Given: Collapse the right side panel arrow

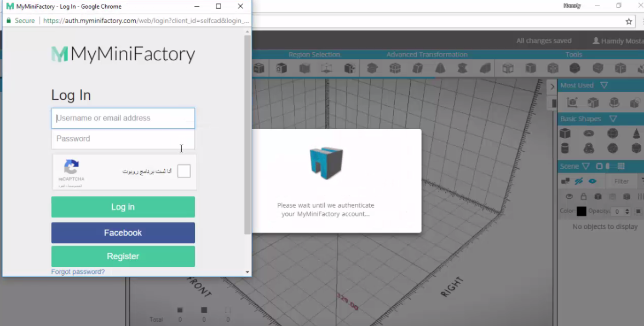Looking at the screenshot, I should tap(552, 87).
